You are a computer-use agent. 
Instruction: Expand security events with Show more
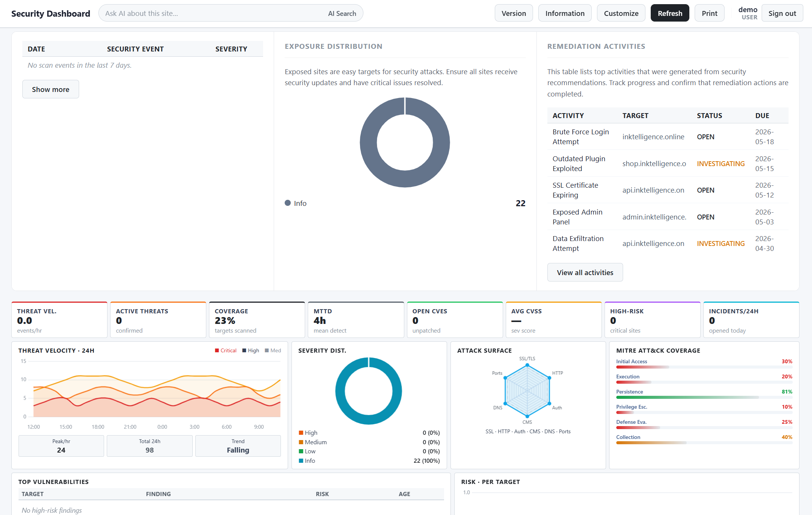[x=51, y=89]
